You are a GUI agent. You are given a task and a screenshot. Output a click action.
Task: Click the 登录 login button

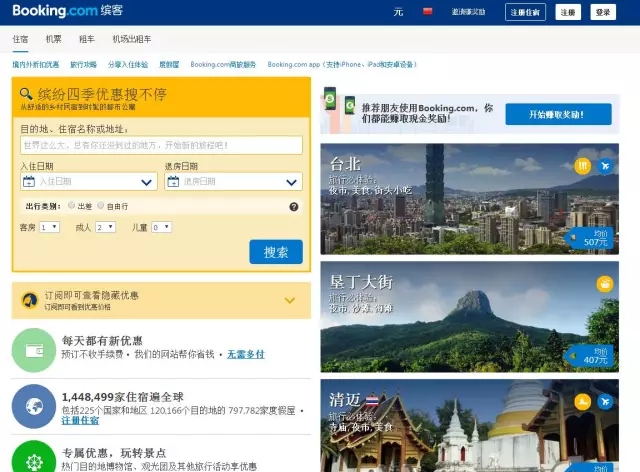point(603,12)
